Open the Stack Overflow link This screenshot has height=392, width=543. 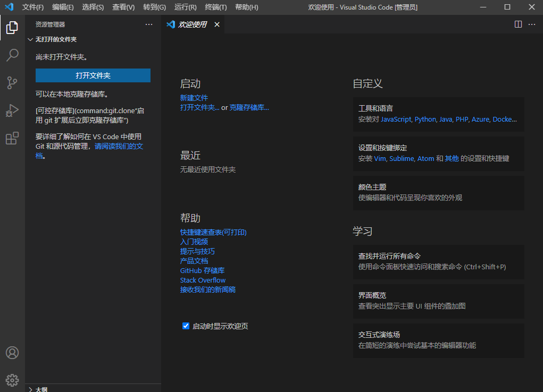(203, 280)
